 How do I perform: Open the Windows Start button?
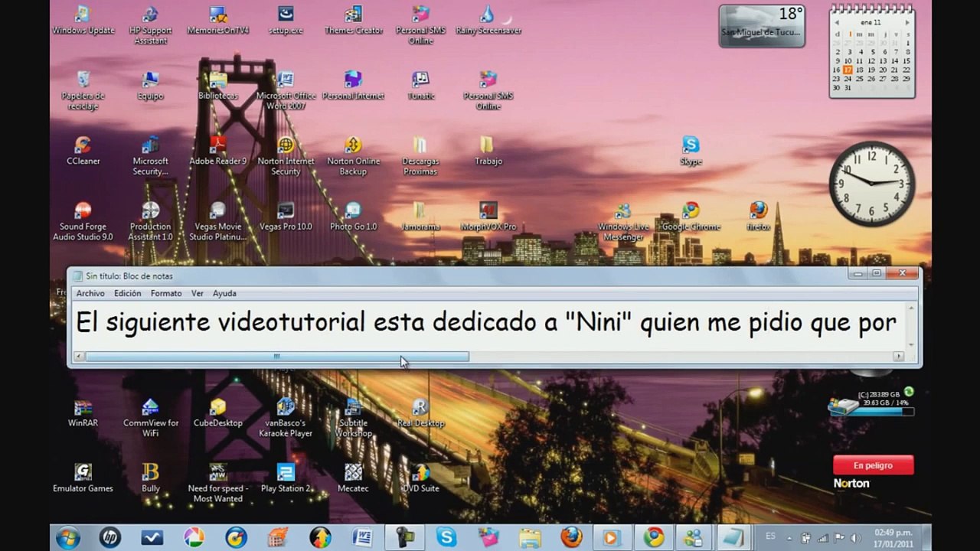(x=67, y=537)
